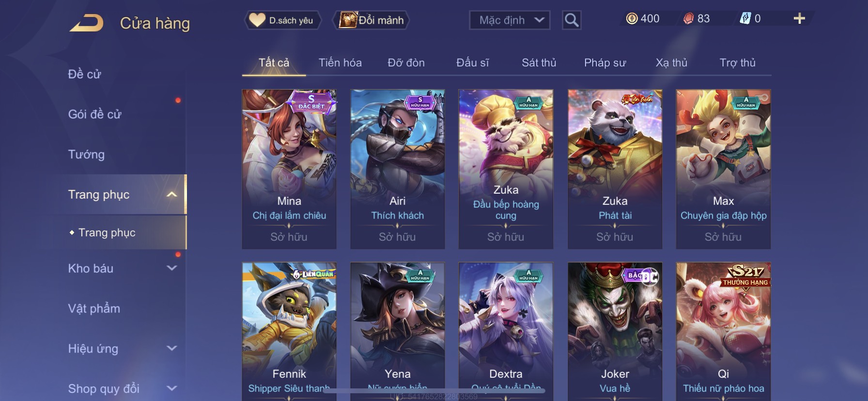Screen dimensions: 868x401
Task: Tap the red ruby currency icon
Action: click(688, 18)
